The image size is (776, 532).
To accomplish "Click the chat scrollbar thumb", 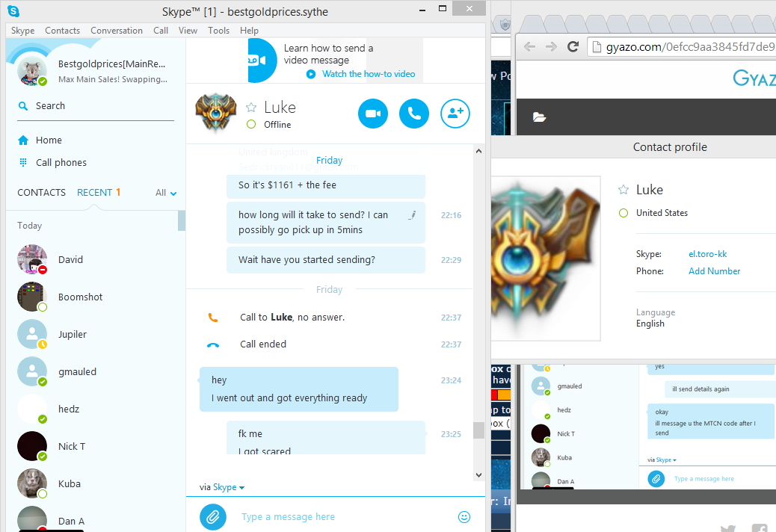I will [478, 430].
